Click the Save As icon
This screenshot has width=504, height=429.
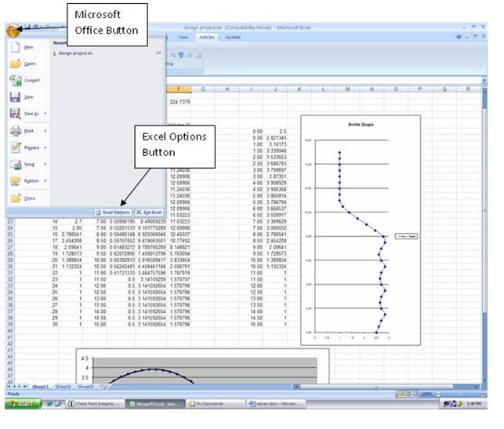pos(16,114)
